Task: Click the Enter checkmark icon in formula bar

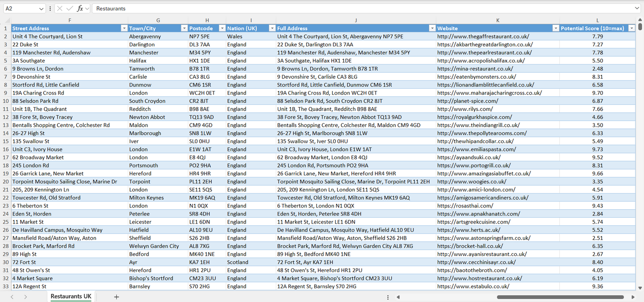Action: (70, 8)
